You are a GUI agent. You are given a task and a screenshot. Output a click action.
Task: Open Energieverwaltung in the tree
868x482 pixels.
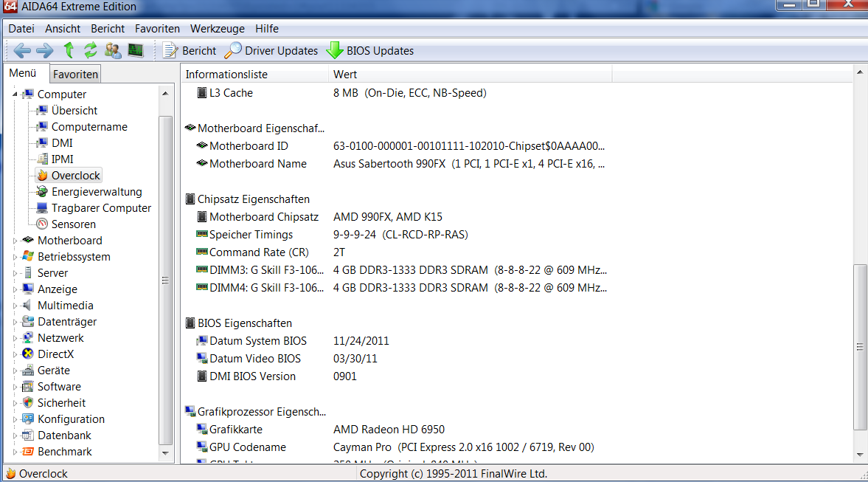coord(97,192)
